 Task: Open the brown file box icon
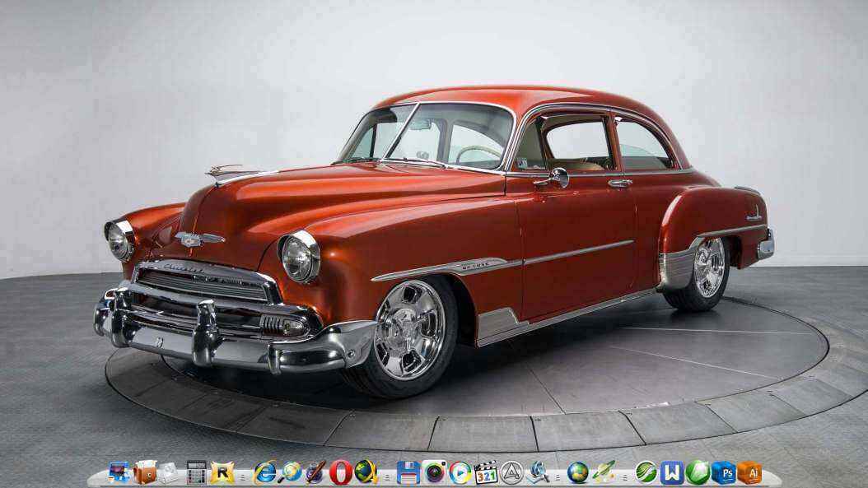tap(145, 472)
